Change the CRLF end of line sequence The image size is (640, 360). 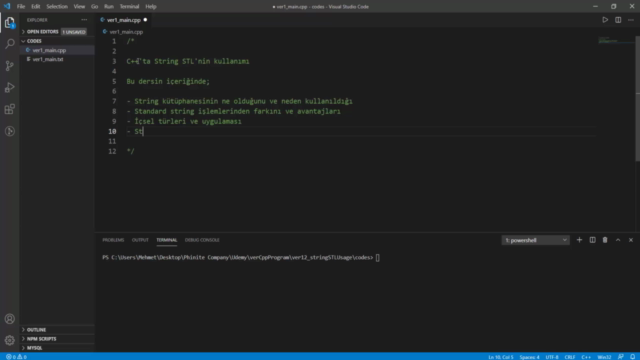tap(570, 357)
